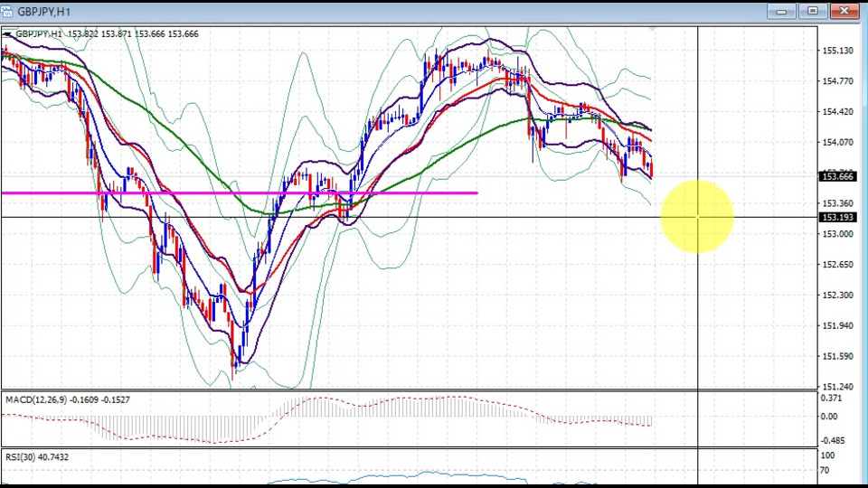Click the 152.300 price axis label

click(x=837, y=295)
